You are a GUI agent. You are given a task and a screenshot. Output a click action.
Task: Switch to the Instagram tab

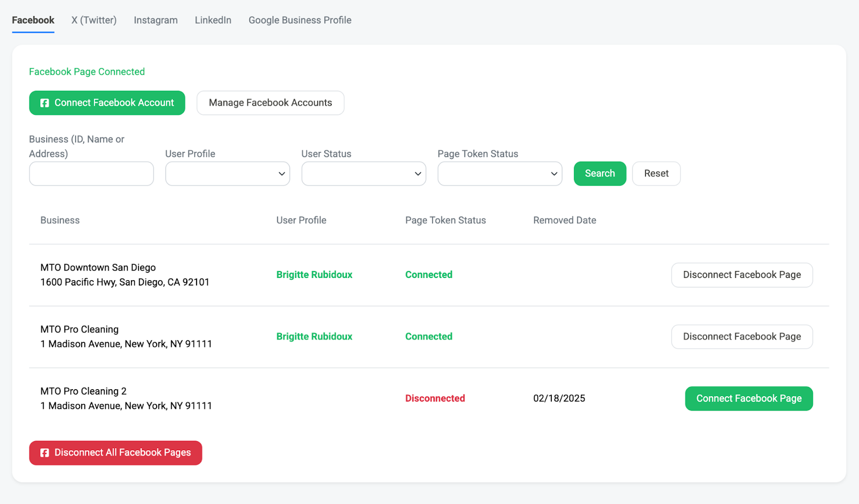(x=156, y=20)
